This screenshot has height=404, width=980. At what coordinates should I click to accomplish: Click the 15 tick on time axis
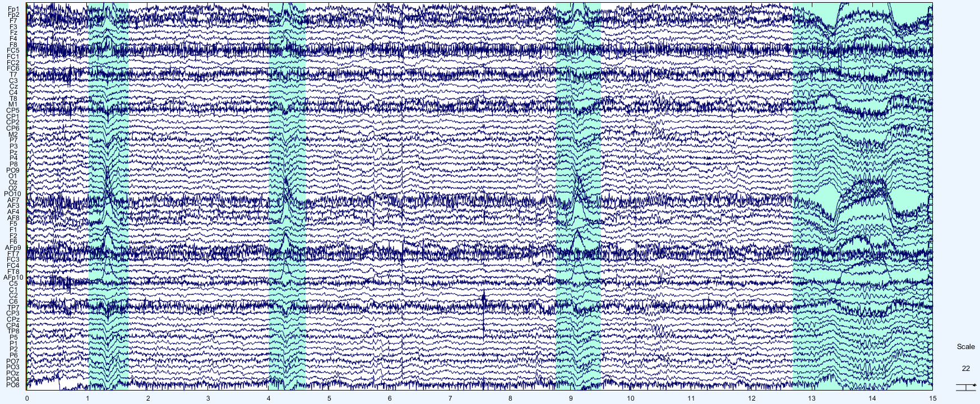pos(932,398)
